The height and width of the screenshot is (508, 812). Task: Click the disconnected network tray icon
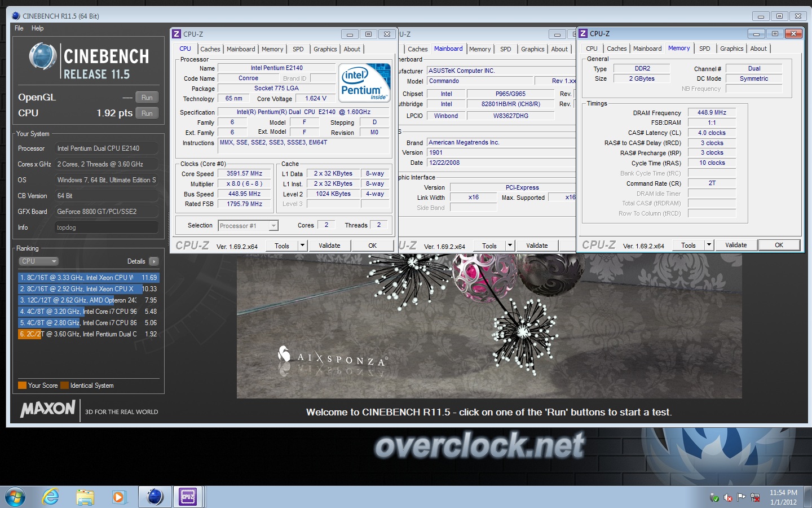pyautogui.click(x=754, y=497)
